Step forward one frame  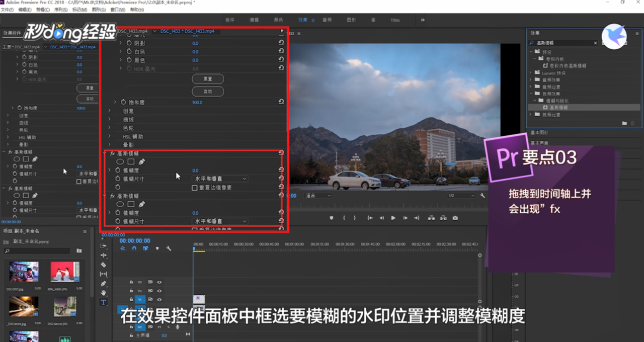[405, 218]
